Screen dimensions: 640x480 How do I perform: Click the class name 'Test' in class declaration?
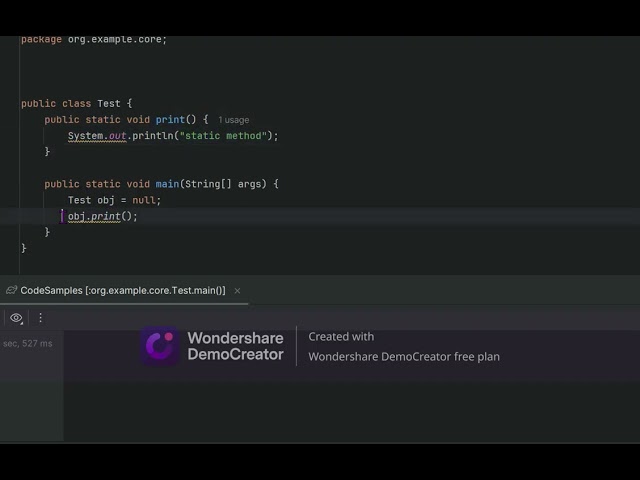pyautogui.click(x=109, y=104)
